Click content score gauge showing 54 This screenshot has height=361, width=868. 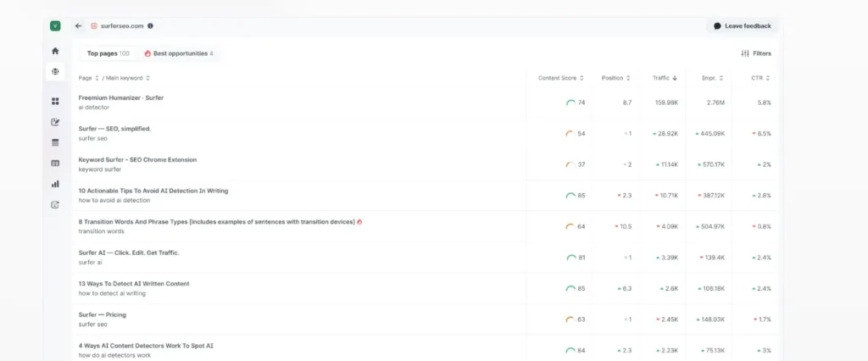pyautogui.click(x=570, y=133)
